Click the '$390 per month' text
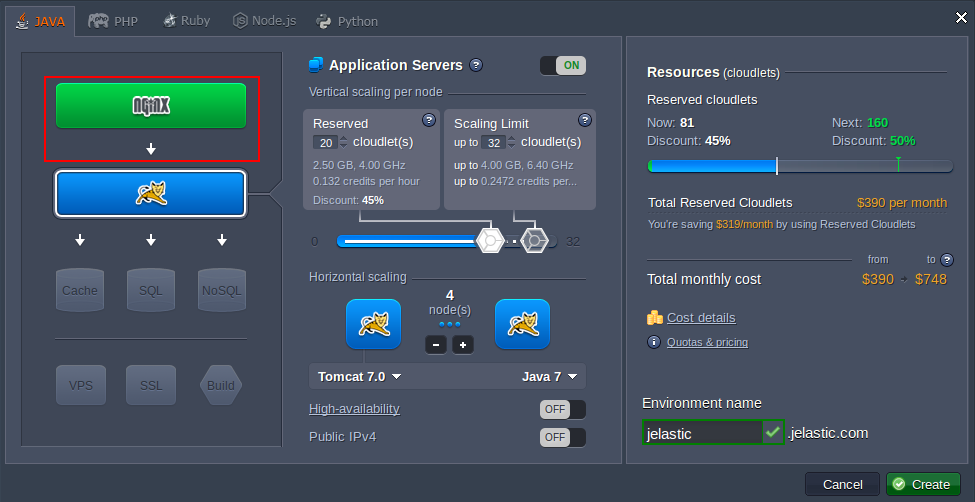The width and height of the screenshot is (975, 502). (x=902, y=203)
